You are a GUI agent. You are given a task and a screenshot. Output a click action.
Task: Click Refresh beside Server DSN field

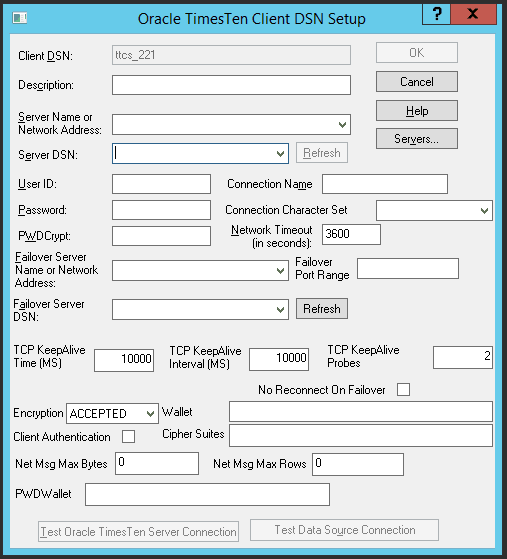322,153
